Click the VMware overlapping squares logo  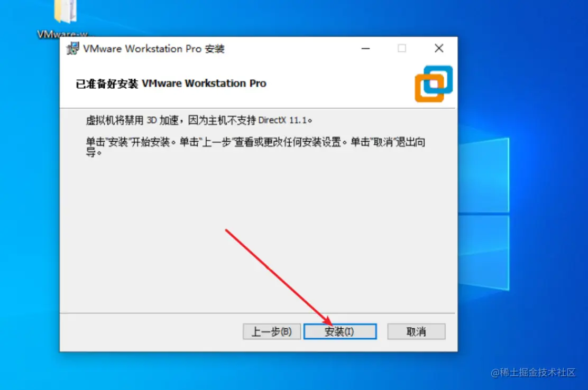[x=434, y=84]
